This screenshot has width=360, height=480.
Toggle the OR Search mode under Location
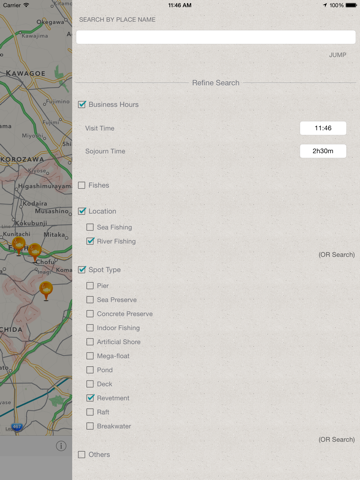pos(336,255)
